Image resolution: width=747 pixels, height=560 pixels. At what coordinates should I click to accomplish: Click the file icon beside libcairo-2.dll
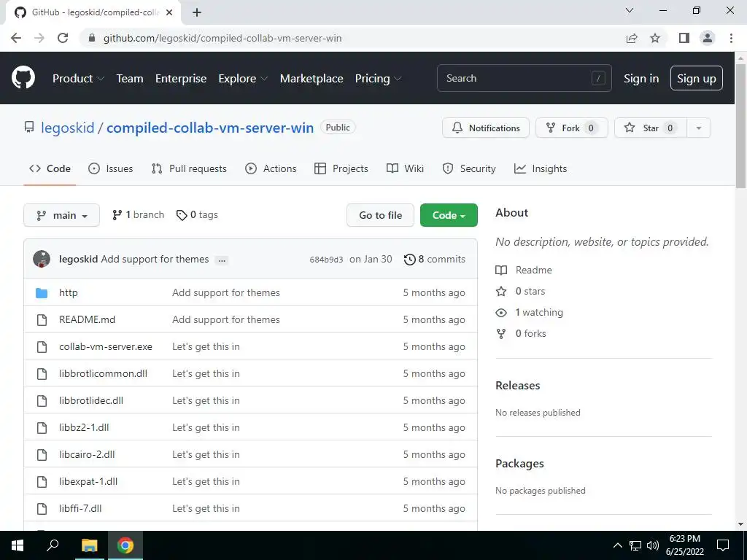click(x=42, y=455)
